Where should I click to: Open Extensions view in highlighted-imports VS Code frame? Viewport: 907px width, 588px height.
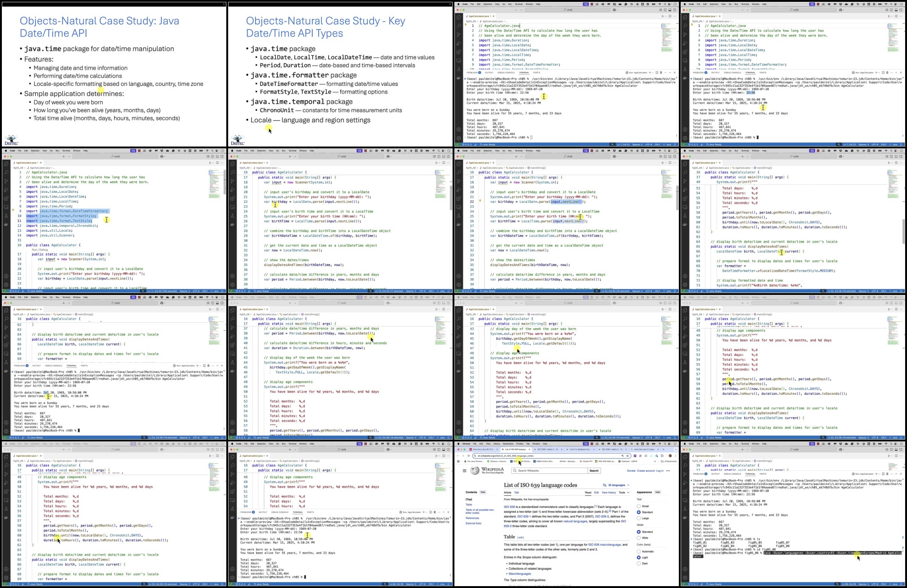(6, 198)
